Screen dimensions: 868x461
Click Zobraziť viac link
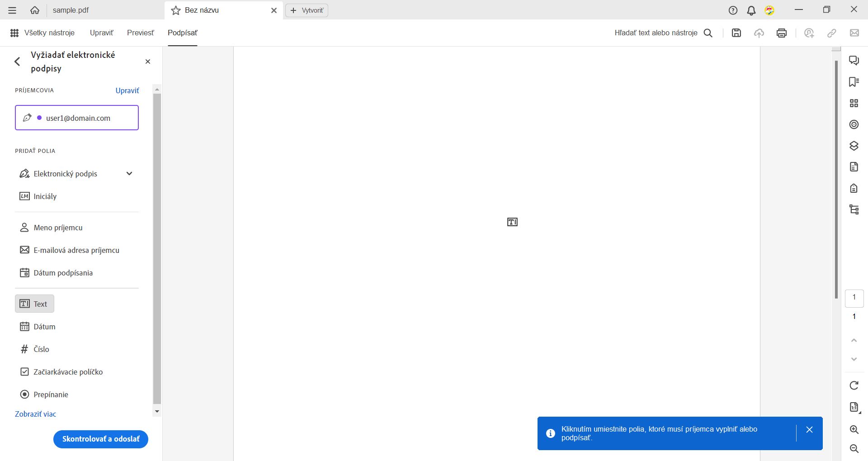point(36,414)
